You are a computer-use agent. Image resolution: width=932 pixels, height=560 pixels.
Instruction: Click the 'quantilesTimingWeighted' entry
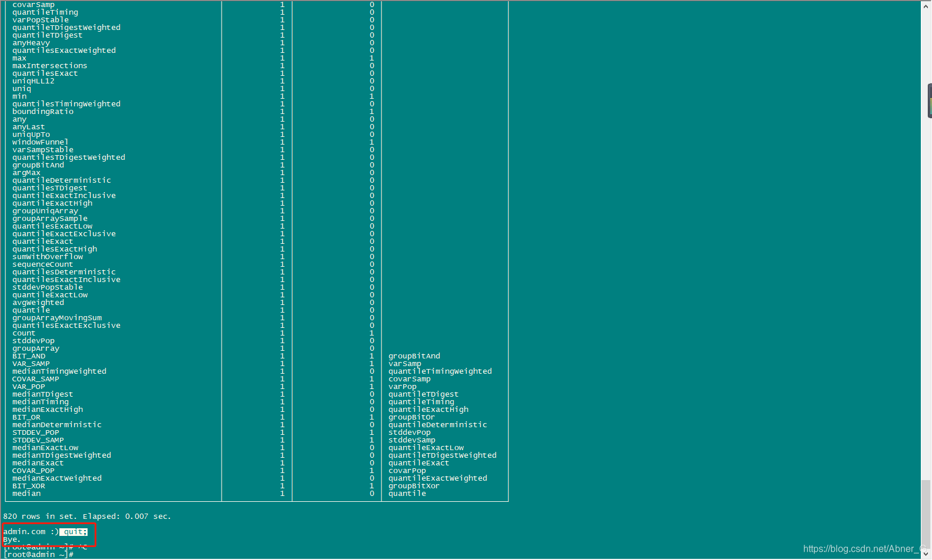point(66,104)
